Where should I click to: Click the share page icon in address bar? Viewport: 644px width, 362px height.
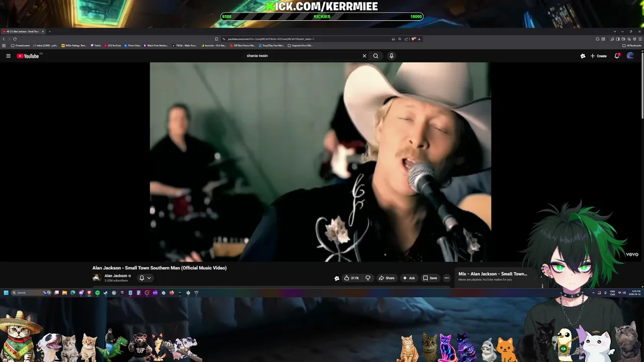point(406,39)
